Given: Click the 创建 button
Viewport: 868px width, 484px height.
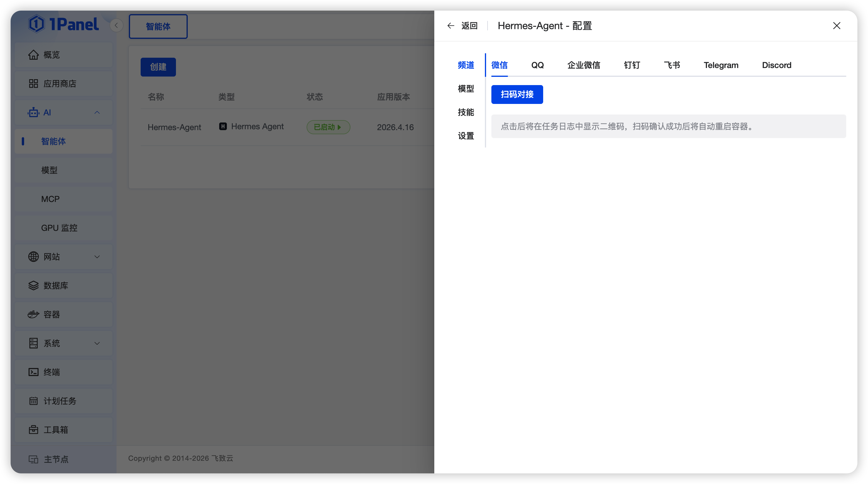Looking at the screenshot, I should tap(158, 67).
